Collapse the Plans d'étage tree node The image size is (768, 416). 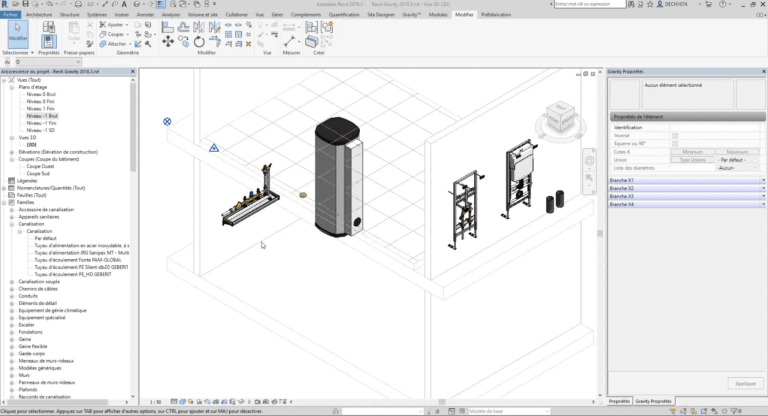[13, 87]
